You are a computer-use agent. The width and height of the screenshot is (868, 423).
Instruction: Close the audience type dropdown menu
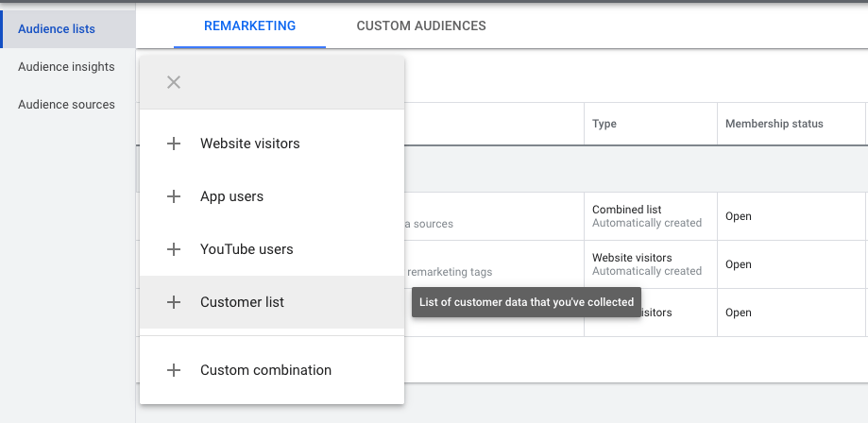coord(174,82)
